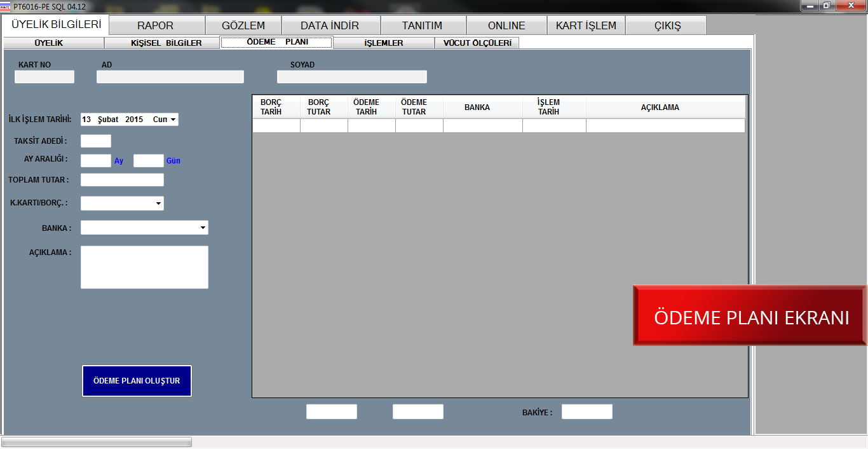The image size is (868, 449).
Task: Click the BAKİYE balance field
Action: [587, 412]
